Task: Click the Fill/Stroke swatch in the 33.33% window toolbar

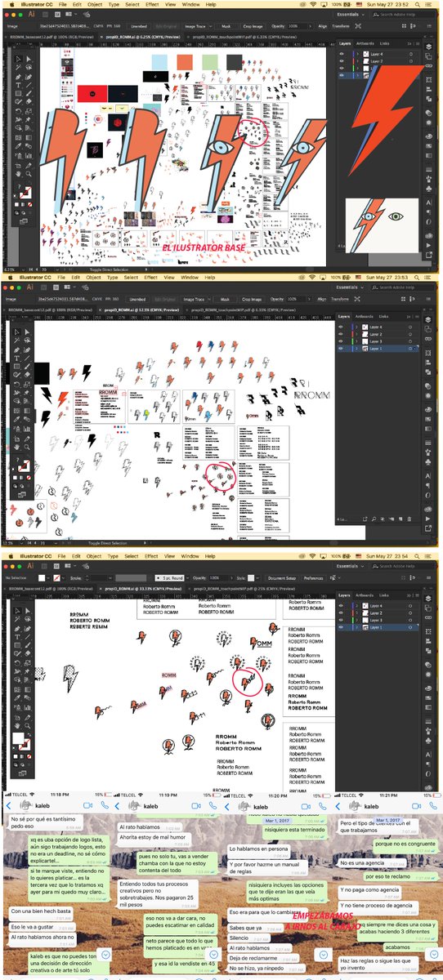Action: click(22, 741)
